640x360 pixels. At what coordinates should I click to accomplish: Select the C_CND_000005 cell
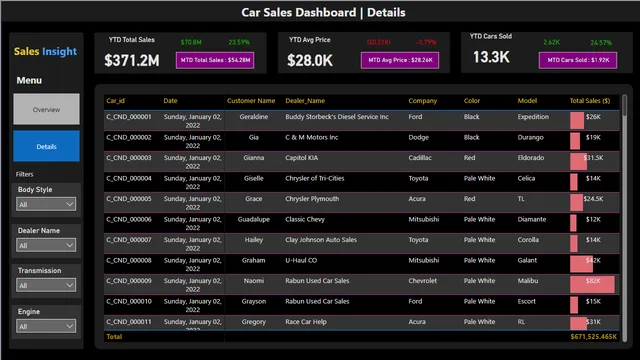click(x=129, y=199)
